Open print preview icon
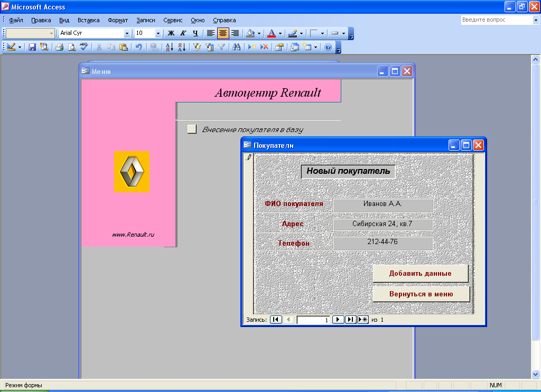Viewport: 541px width, 392px height. click(x=72, y=47)
